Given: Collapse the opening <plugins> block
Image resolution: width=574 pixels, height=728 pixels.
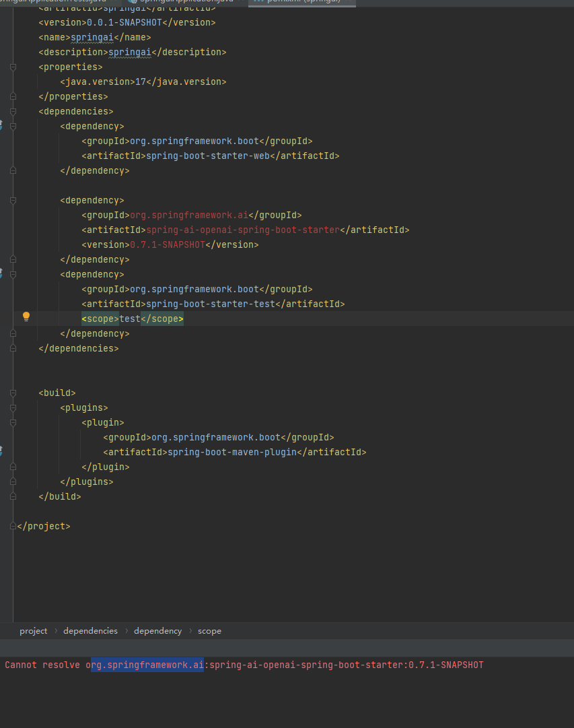Looking at the screenshot, I should [13, 407].
